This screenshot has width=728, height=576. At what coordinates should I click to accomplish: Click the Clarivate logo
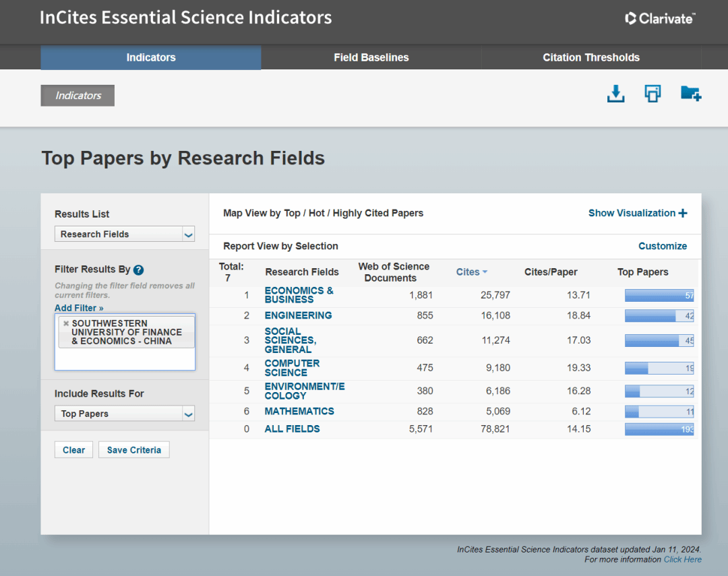[x=659, y=19]
